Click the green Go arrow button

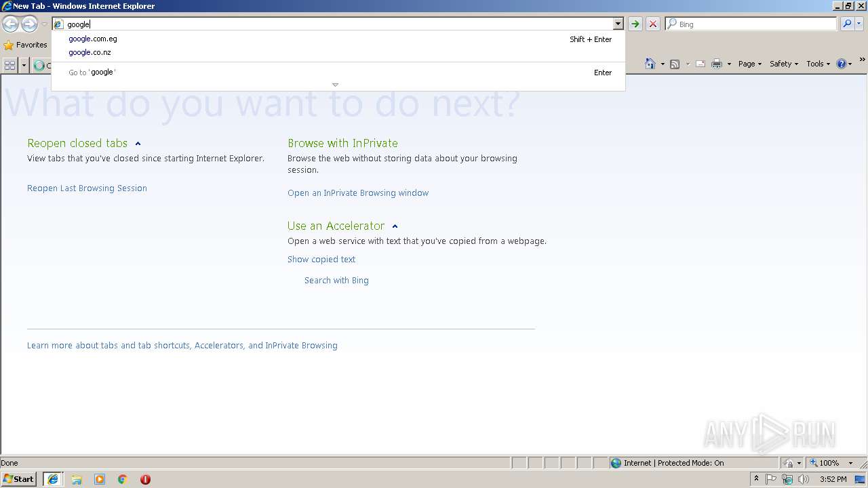coord(635,24)
